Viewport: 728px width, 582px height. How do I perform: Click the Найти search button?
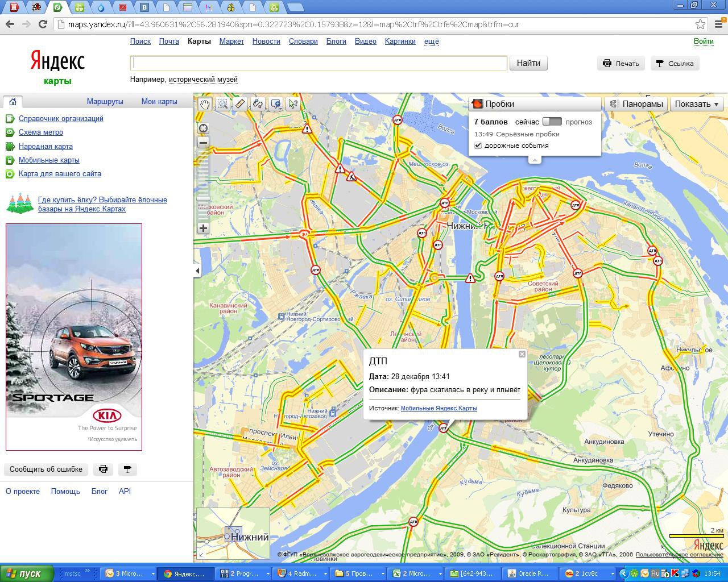pyautogui.click(x=528, y=63)
